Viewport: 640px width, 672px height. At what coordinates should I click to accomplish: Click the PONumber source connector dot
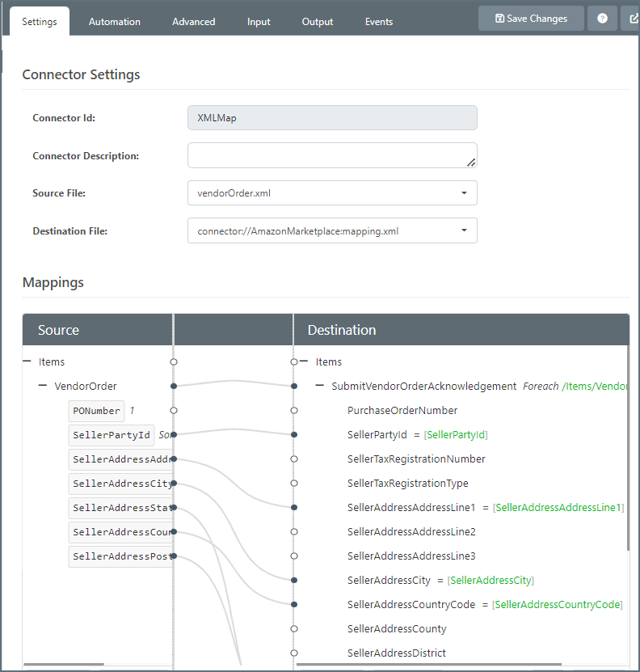point(174,411)
